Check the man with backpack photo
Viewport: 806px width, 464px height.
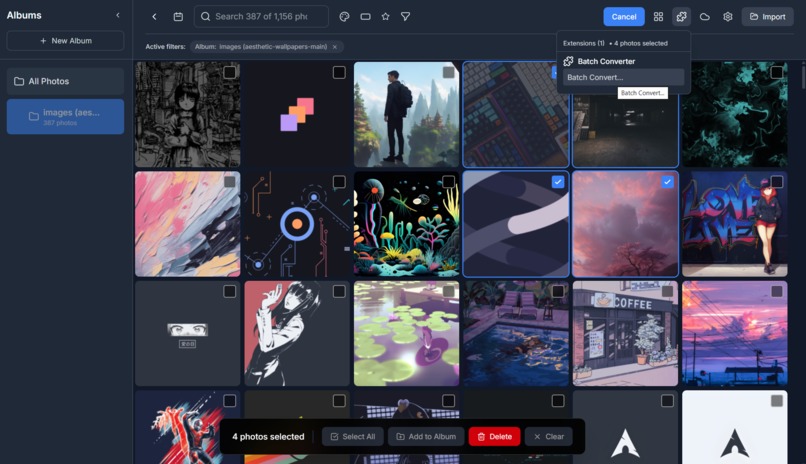(448, 72)
